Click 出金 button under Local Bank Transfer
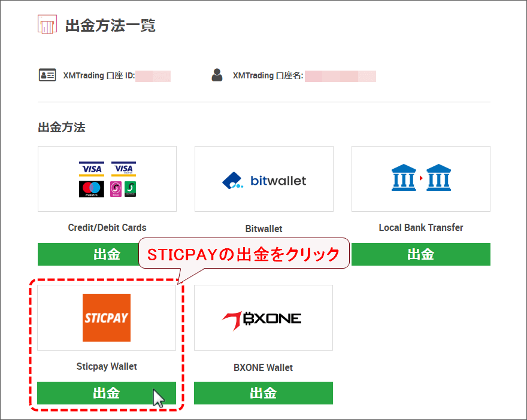Image resolution: width=527 pixels, height=420 pixels. [x=421, y=254]
